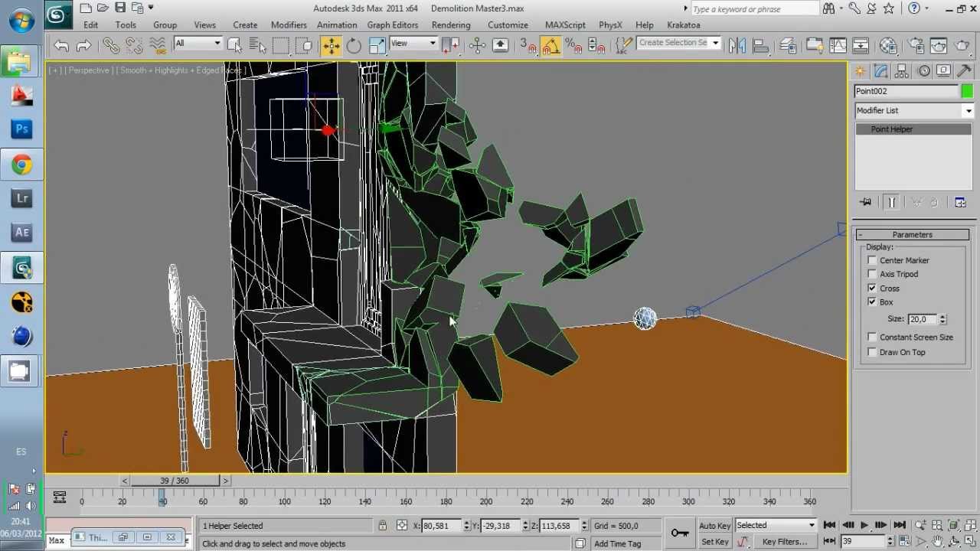Open the Utilities panel tab
Screen dimensions: 980x551
coord(965,70)
